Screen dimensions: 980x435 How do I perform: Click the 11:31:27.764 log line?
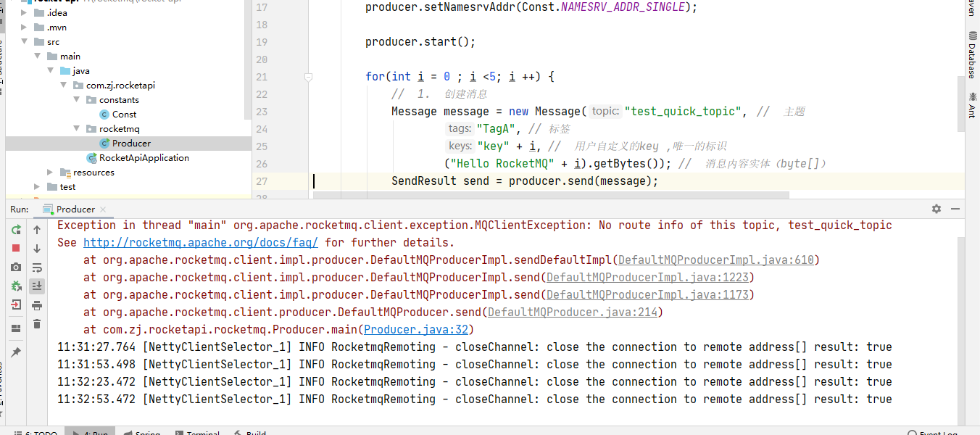pos(475,347)
